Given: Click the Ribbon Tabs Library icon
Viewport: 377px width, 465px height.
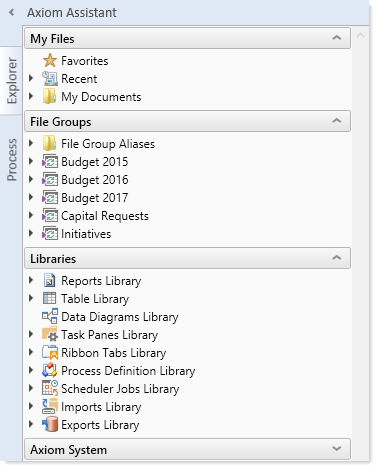Looking at the screenshot, I should tap(50, 352).
